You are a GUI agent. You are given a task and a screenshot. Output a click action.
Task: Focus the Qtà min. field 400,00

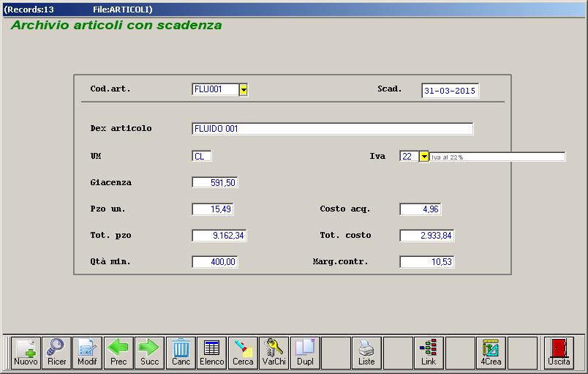tap(215, 262)
